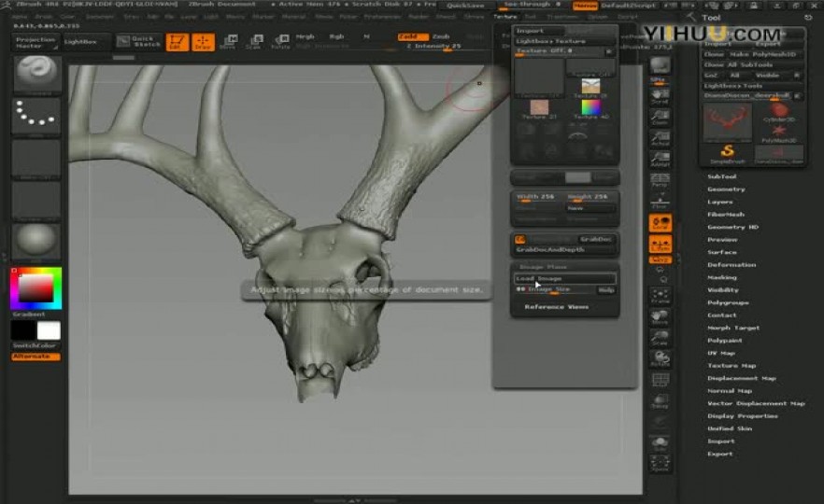Click the Image Size slider
Viewport: 824px width, 504px height.
click(x=554, y=289)
